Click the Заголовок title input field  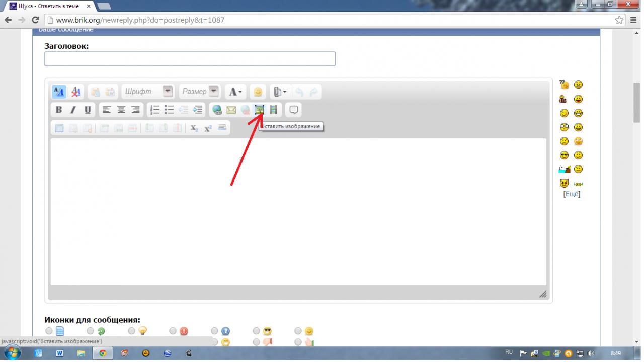click(190, 59)
